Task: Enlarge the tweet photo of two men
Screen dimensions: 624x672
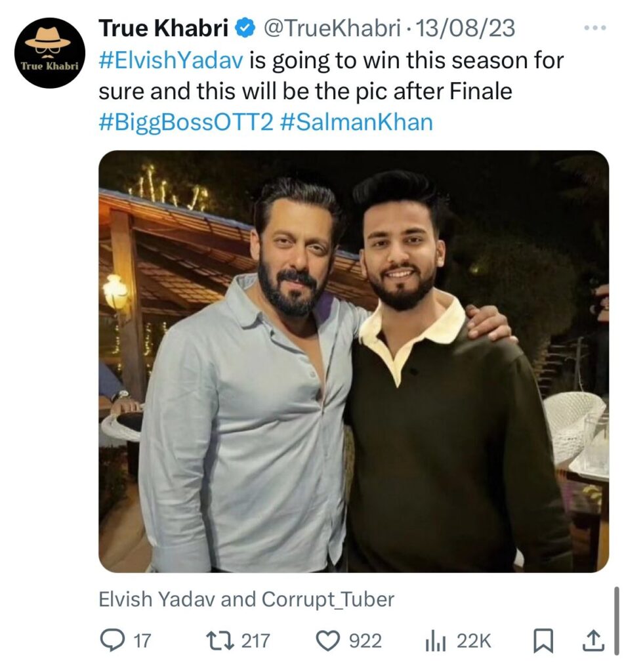Action: 354,361
